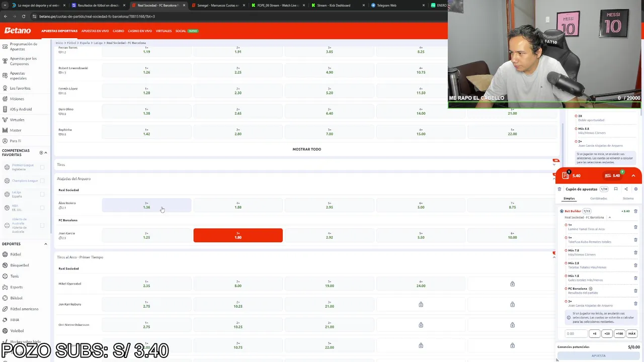Collapse the Tiros al Arco - Primer Tiempo market
This screenshot has width=644, height=362.
tap(554, 257)
